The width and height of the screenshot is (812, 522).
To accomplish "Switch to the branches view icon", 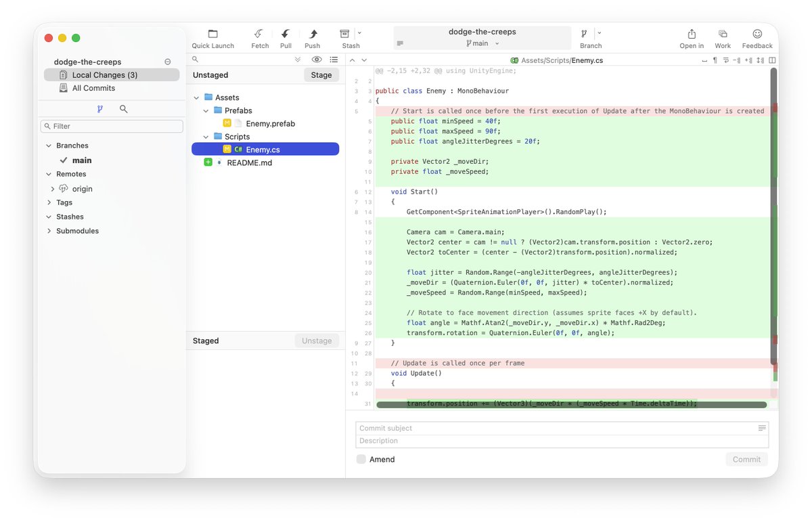I will click(x=100, y=108).
